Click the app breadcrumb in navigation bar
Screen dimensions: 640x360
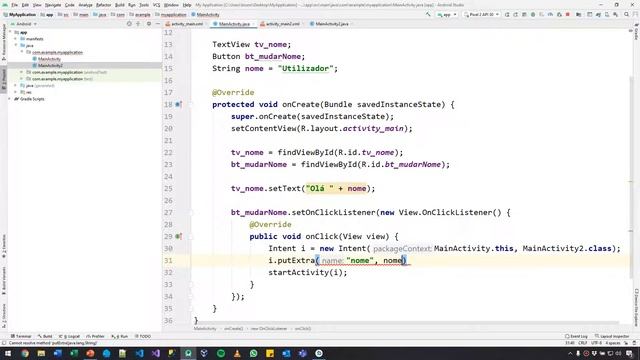click(47, 14)
